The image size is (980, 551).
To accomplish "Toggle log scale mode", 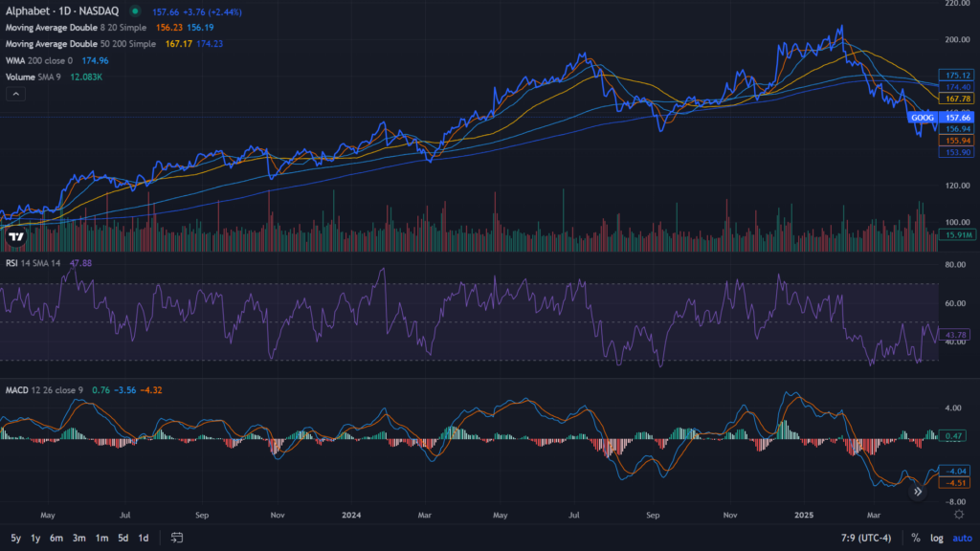I will pyautogui.click(x=937, y=538).
